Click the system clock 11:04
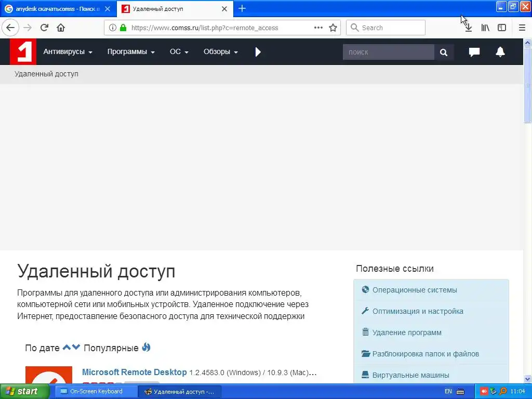532x399 pixels. pos(518,392)
